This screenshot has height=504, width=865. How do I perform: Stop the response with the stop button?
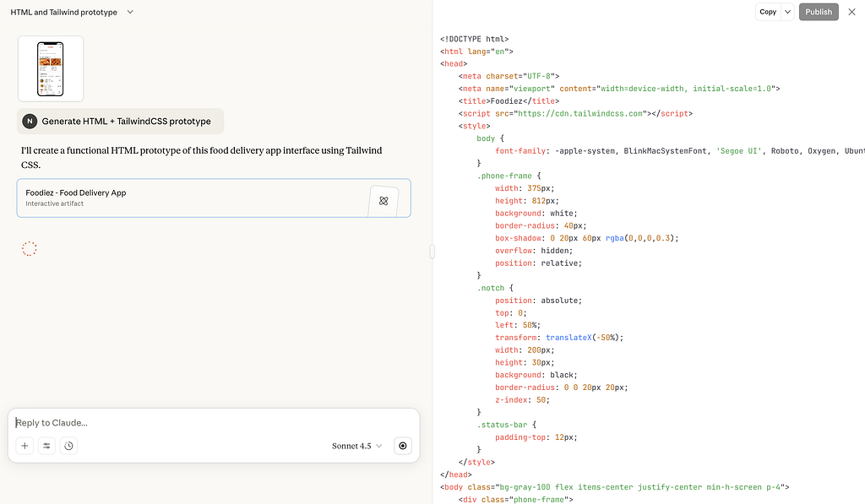(x=403, y=446)
